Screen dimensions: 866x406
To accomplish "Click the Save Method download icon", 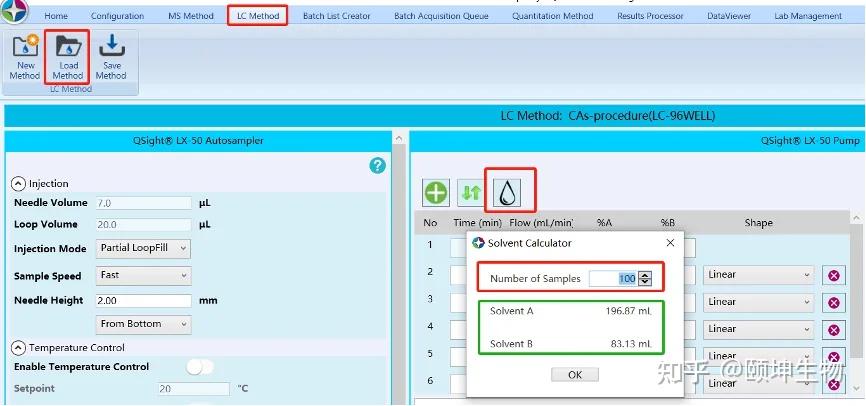I will tap(112, 46).
